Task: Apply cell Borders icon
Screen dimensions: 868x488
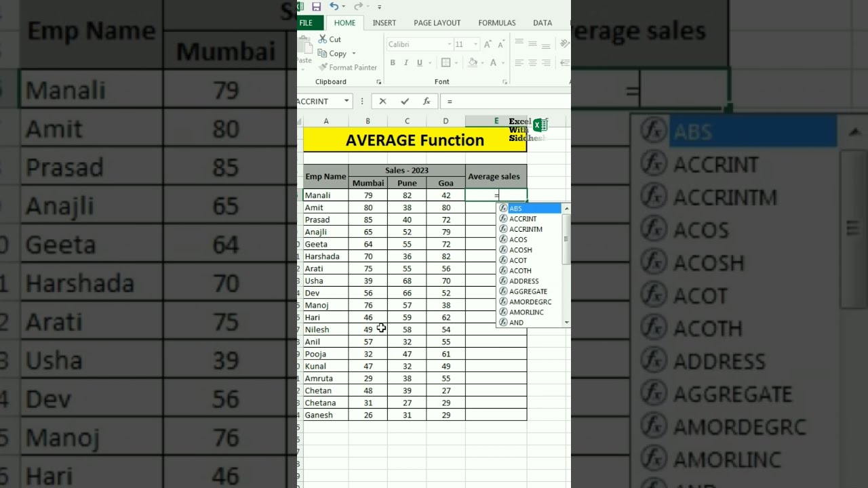Action: (446, 63)
